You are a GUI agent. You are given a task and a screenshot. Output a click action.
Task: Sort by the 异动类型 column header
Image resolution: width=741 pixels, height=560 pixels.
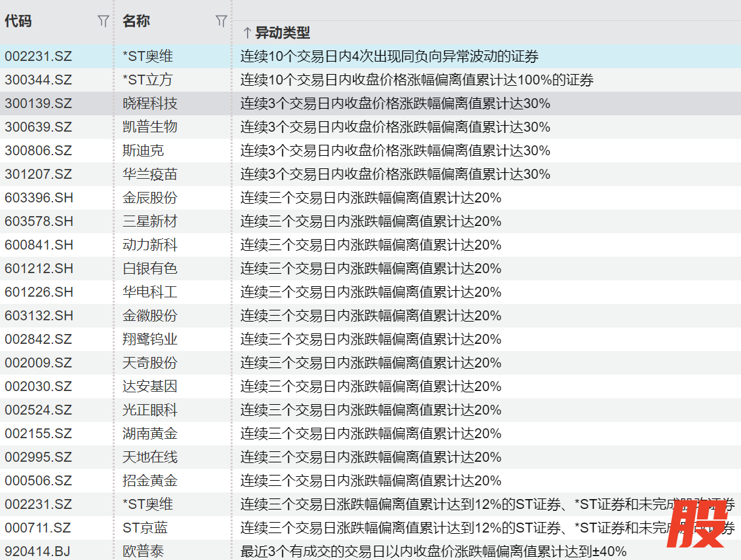(282, 33)
